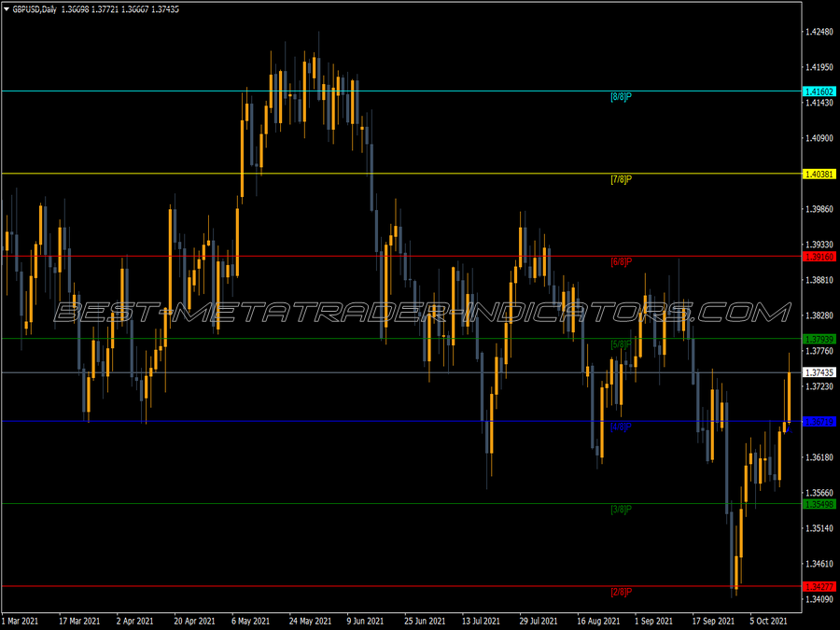This screenshot has width=840, height=630.
Task: Click the 1 Sep 2021 date label
Action: (653, 621)
